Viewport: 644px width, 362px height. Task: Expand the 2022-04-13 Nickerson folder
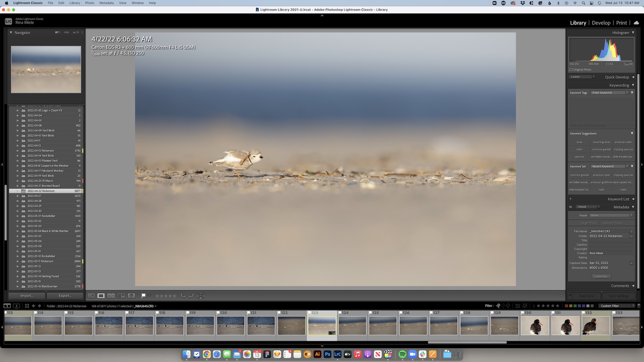click(18, 151)
